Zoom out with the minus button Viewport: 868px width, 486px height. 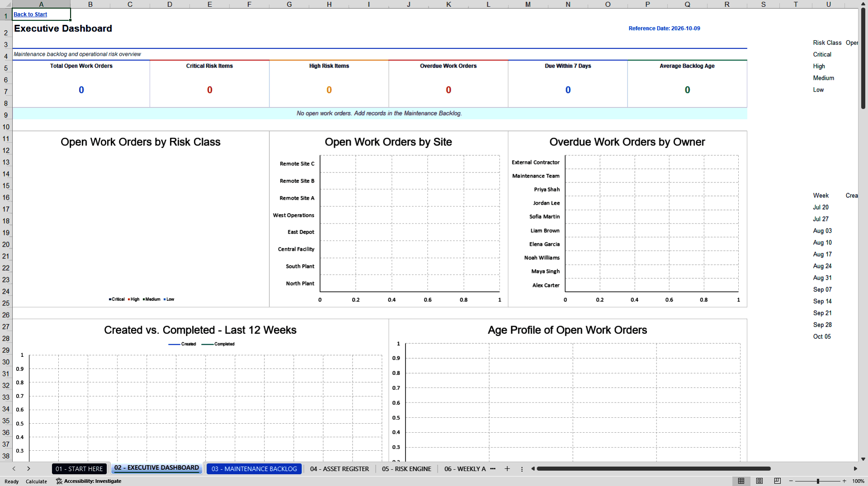(x=791, y=481)
